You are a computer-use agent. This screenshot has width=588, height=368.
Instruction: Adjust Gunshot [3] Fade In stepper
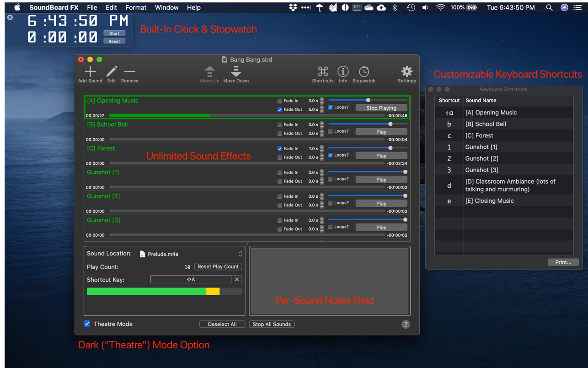322,220
